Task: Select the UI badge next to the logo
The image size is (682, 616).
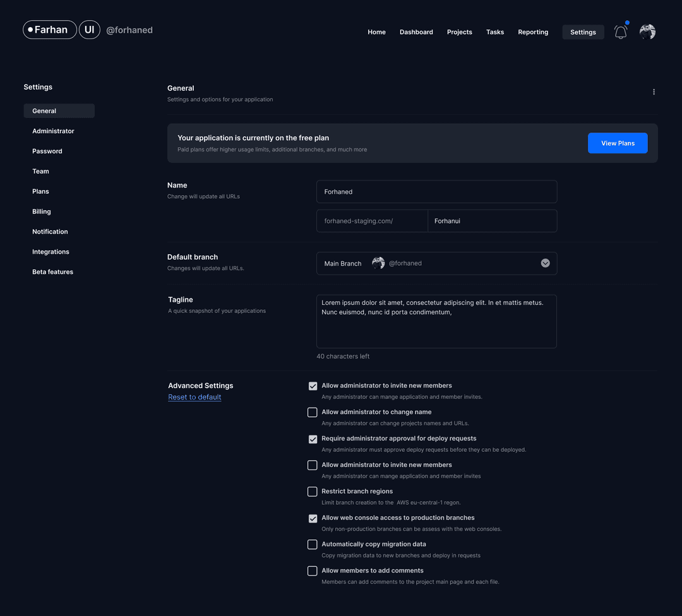Action: tap(89, 29)
